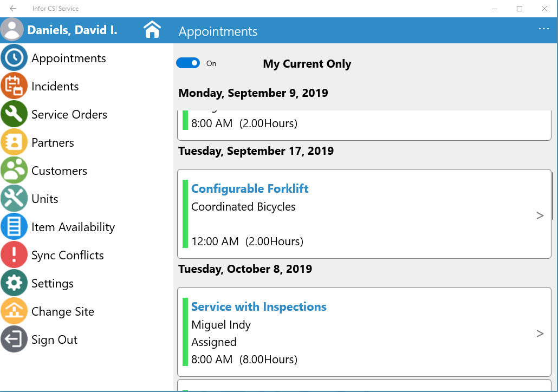Click the David Daniels user avatar
This screenshot has height=392, width=558.
[x=12, y=30]
